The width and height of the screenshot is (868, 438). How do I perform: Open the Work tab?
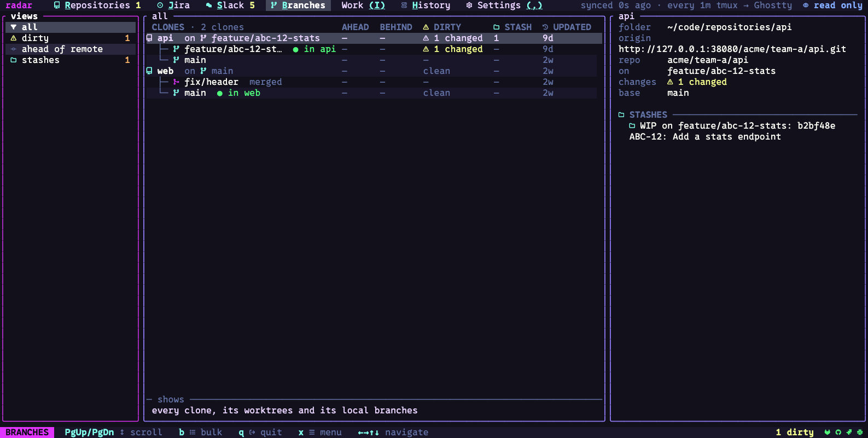pos(363,5)
